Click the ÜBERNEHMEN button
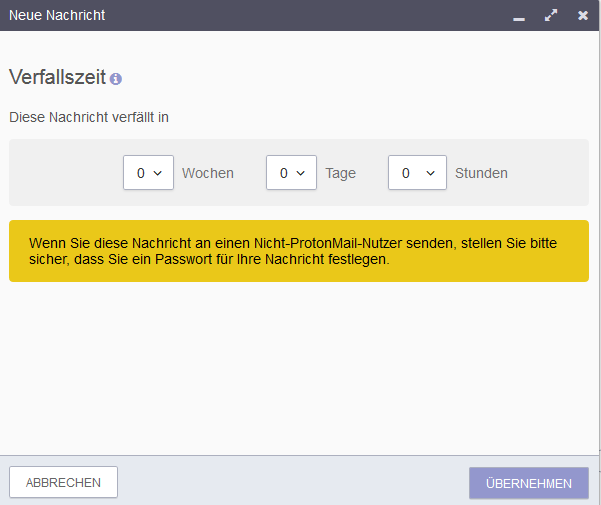The width and height of the screenshot is (601, 505). click(x=529, y=483)
